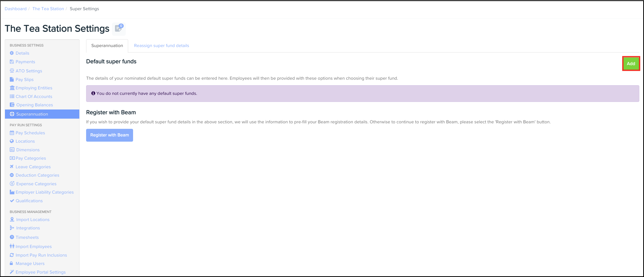Screen dimensions: 644x277
Task: Click the gear icon next to Details
Action: pyautogui.click(x=12, y=53)
